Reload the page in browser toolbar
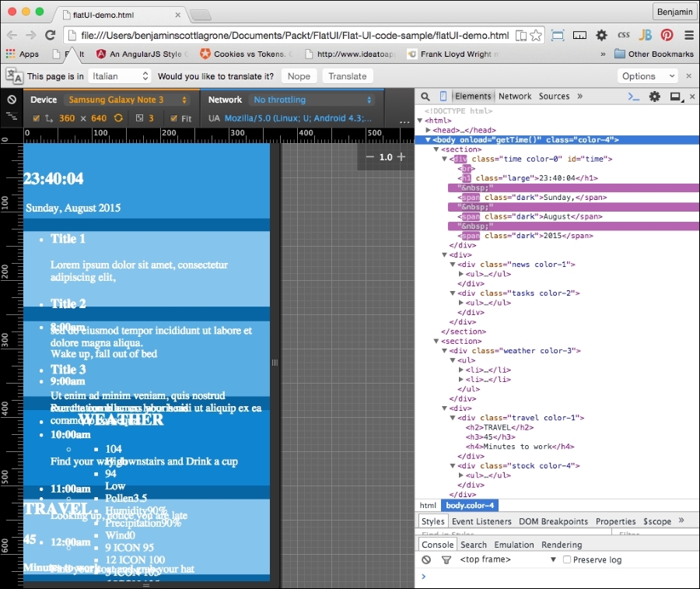Screen dimensions: 700x589 point(51,35)
